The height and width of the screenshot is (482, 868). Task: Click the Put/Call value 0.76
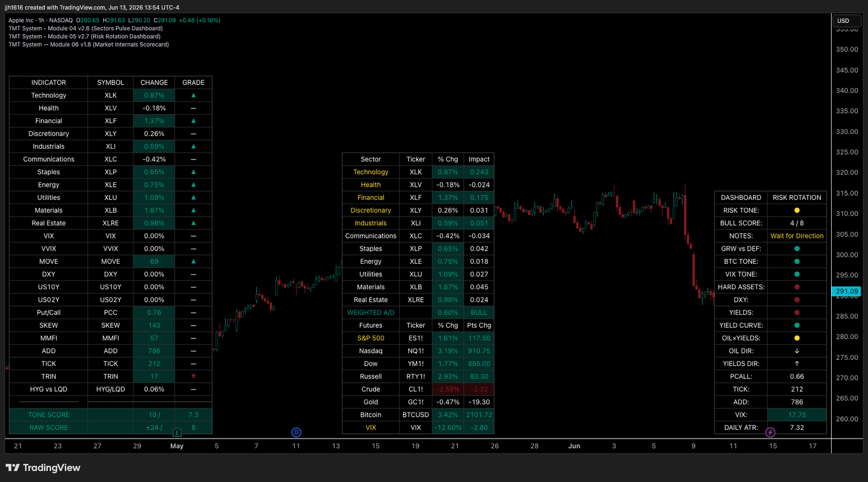[154, 313]
